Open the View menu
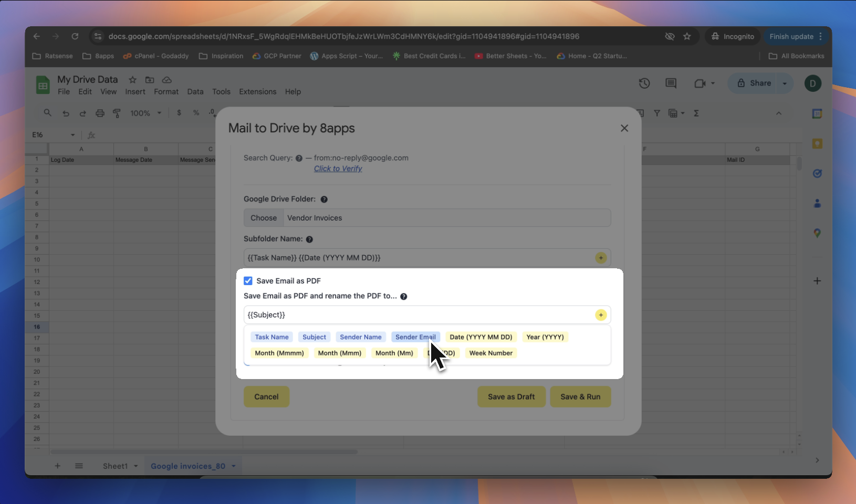Viewport: 856px width, 504px height. point(109,91)
